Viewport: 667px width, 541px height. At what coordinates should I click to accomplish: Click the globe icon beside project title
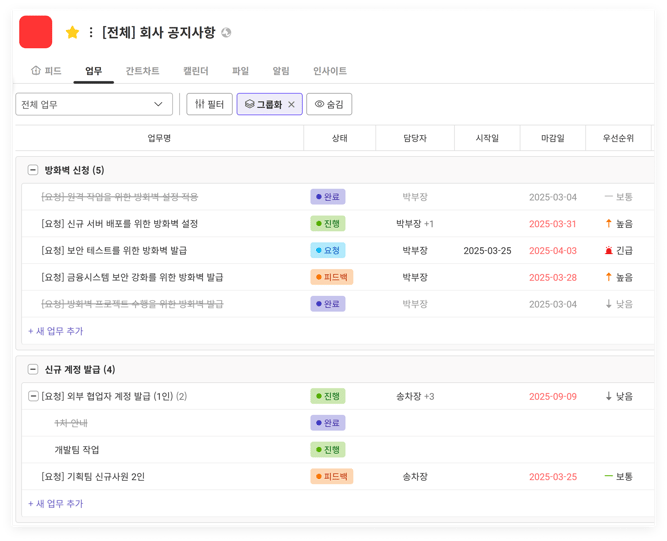coord(226,33)
